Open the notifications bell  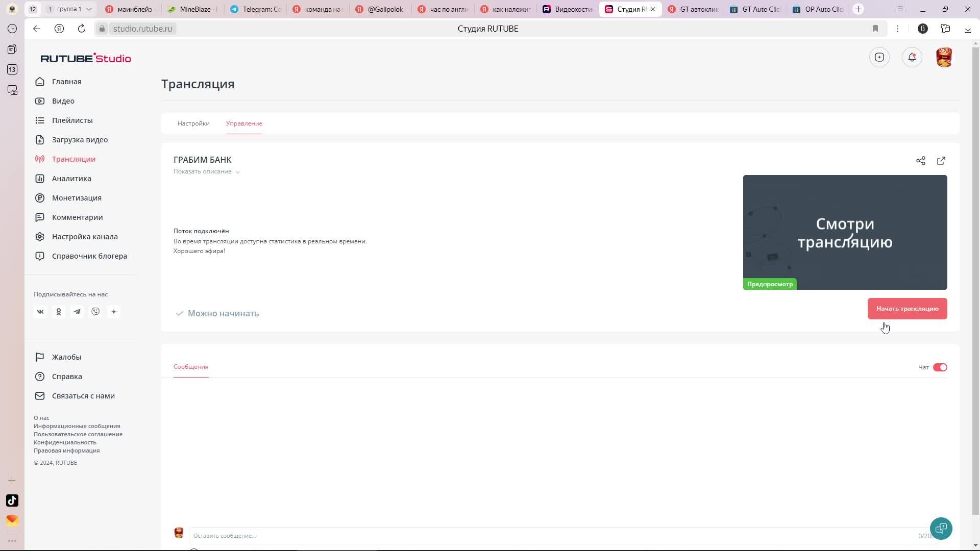pos(912,57)
